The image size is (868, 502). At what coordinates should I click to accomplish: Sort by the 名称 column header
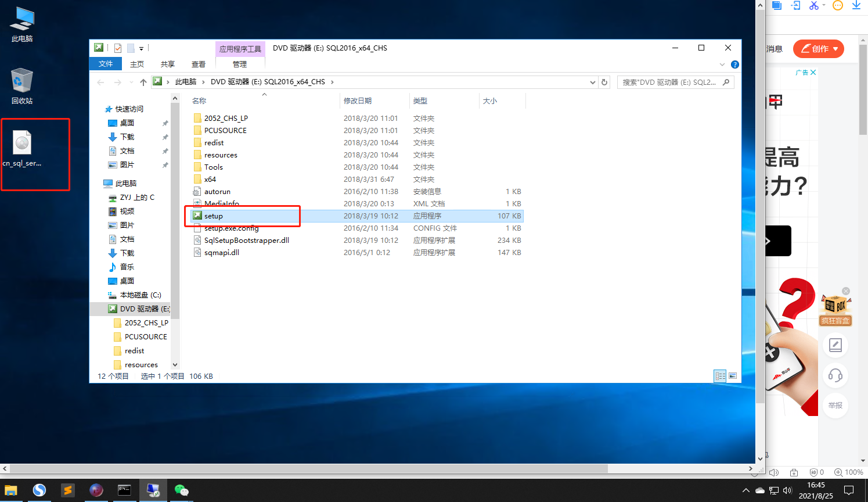pos(199,101)
